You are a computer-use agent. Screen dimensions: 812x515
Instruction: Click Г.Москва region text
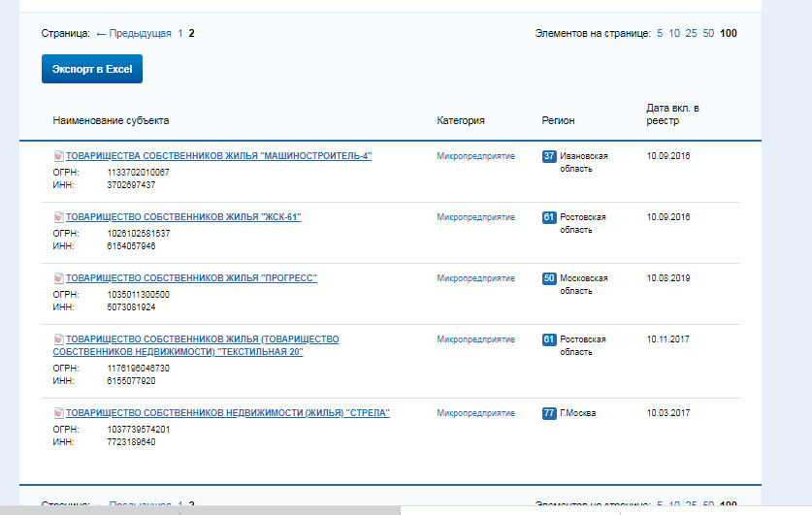(578, 412)
